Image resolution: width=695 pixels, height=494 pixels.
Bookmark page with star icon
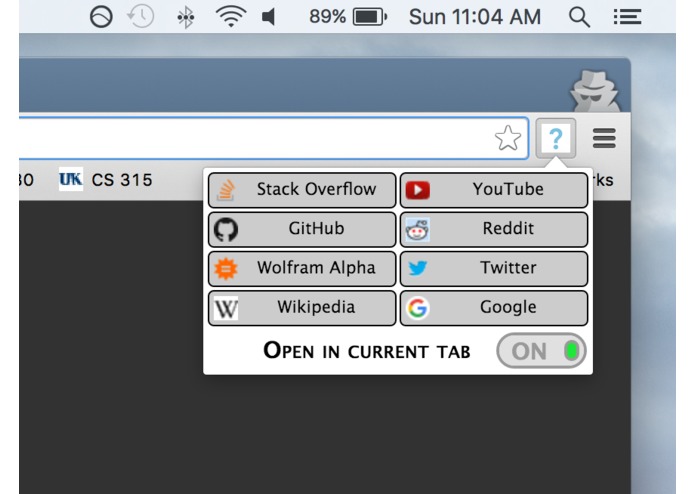pos(508,138)
